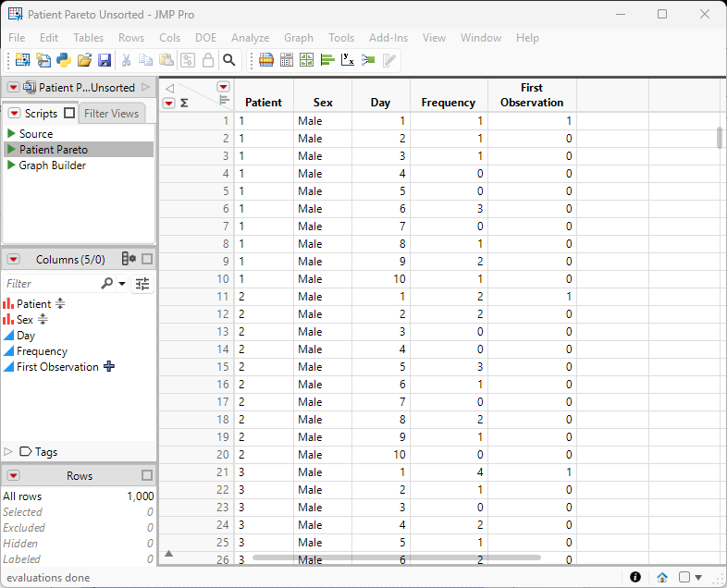
Task: Create a new data table
Action: pyautogui.click(x=22, y=60)
